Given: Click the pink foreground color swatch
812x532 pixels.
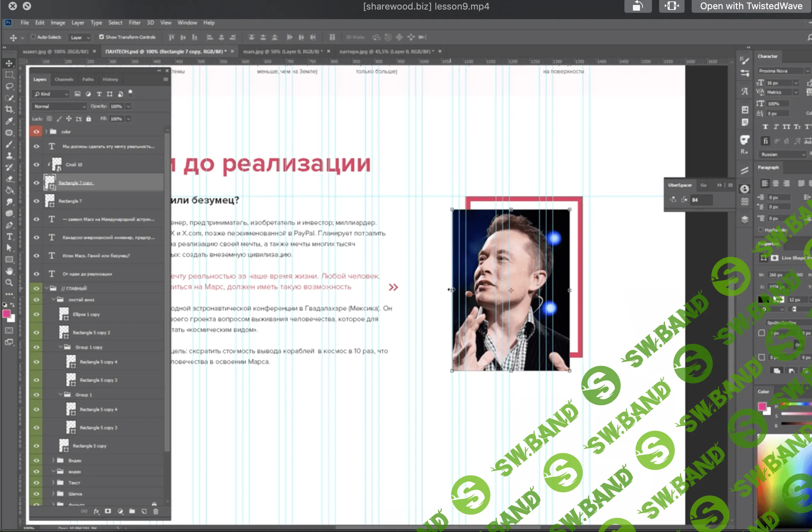Looking at the screenshot, I should tap(6, 314).
